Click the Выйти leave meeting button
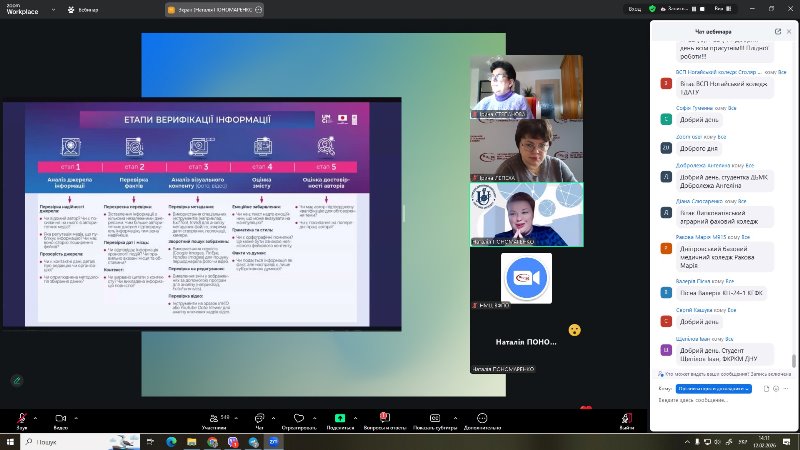The width and height of the screenshot is (800, 450). point(626,418)
